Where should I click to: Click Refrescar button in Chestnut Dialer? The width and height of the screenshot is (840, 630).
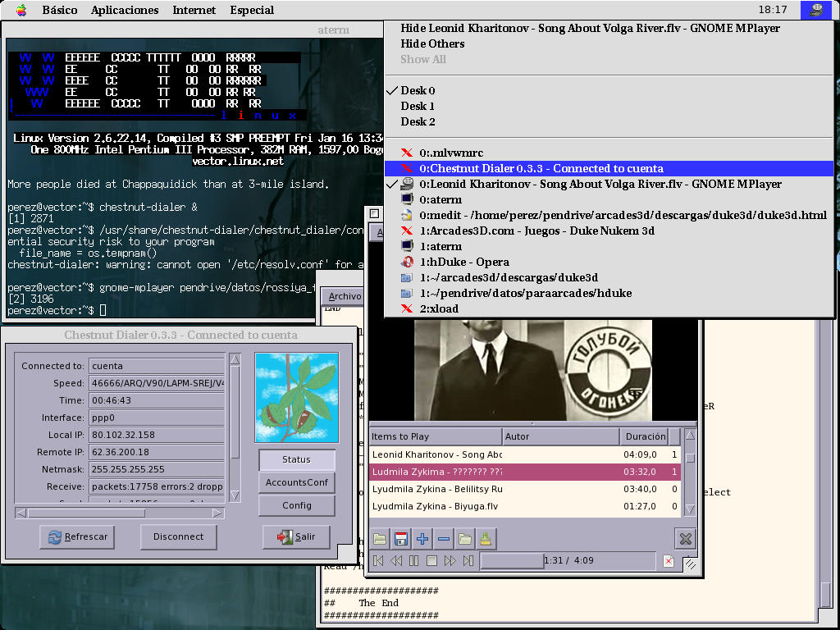[x=77, y=536]
